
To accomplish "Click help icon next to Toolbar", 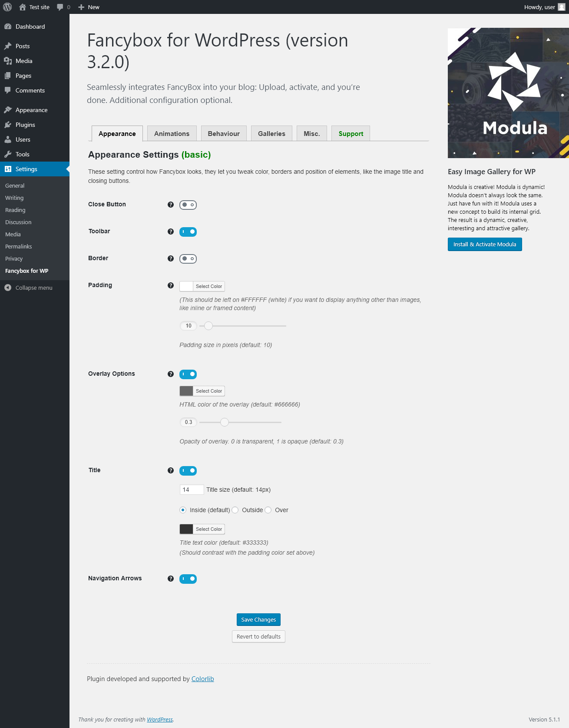I will 171,232.
